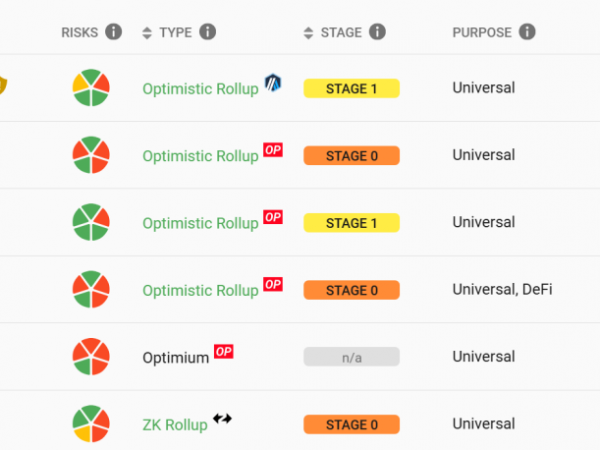Click the Arbitrum logo beside Optimistic Rollup
The image size is (600, 450).
273,82
